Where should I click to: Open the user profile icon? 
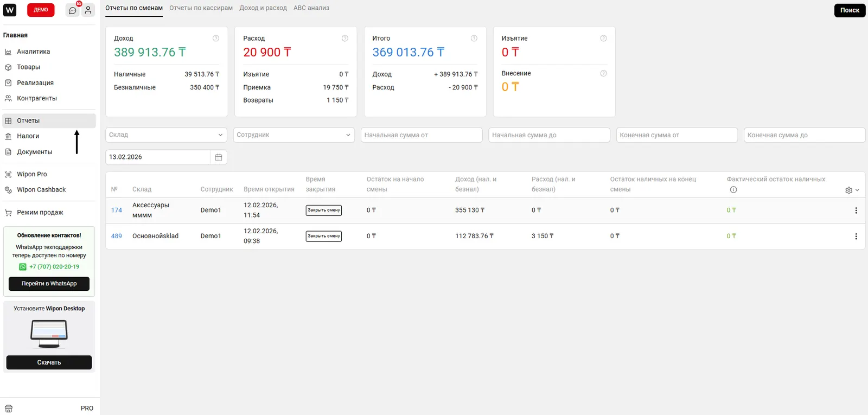(x=88, y=10)
